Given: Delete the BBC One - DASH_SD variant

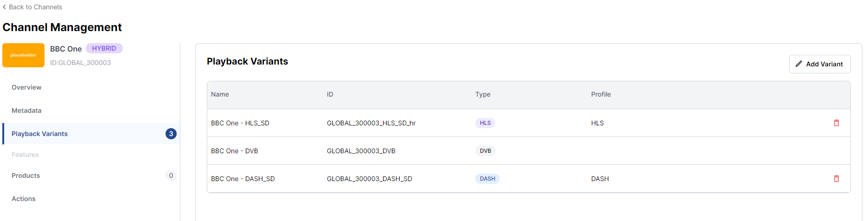Looking at the screenshot, I should tap(836, 179).
